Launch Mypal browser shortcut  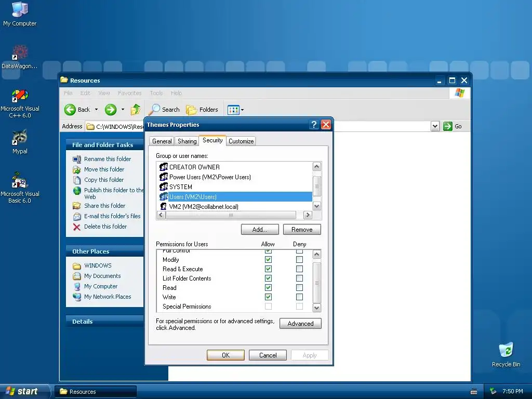point(20,142)
